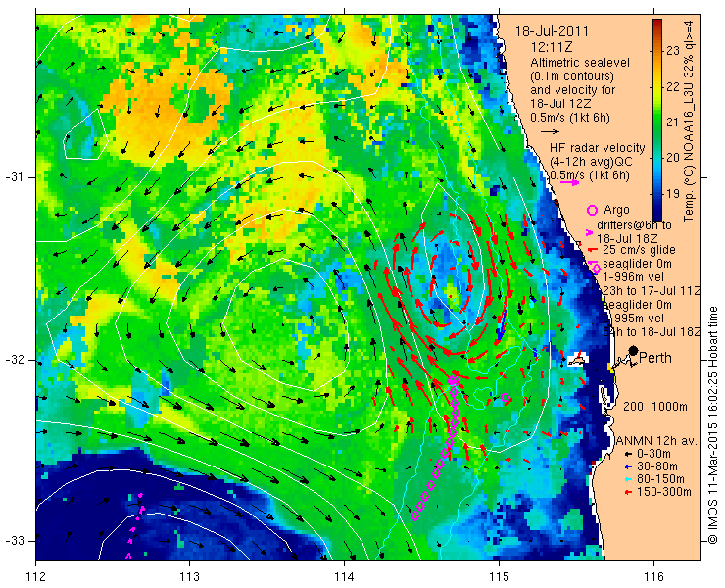Click the 115 longitude axis label
725x588 pixels.
pyautogui.click(x=499, y=577)
